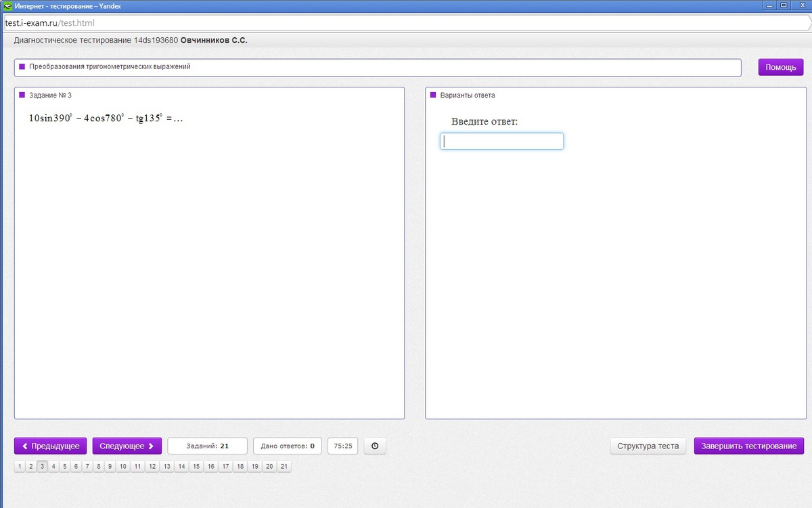Image resolution: width=812 pixels, height=508 pixels.
Task: Open question 7 from number strip
Action: click(87, 466)
